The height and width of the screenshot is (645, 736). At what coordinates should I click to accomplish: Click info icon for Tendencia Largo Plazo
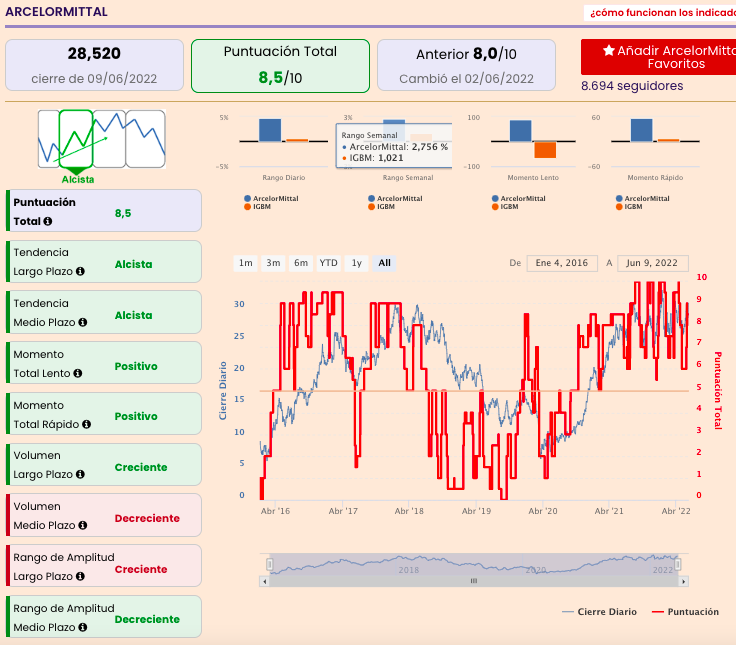click(x=80, y=271)
